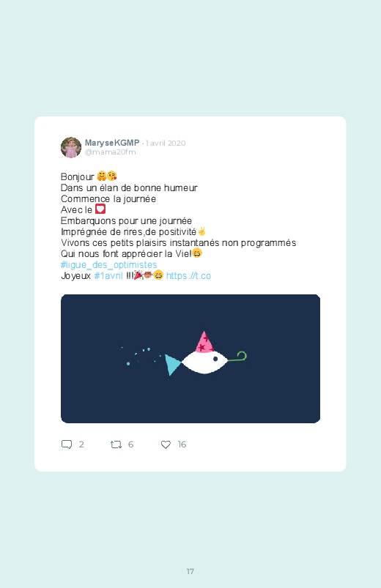Click the grinning emoji after 'la Vie!'
The height and width of the screenshot is (588, 381).
click(x=197, y=253)
